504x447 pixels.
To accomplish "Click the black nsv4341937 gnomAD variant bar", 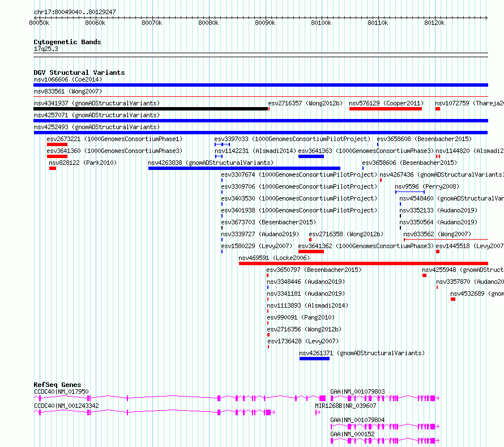I will click(151, 109).
